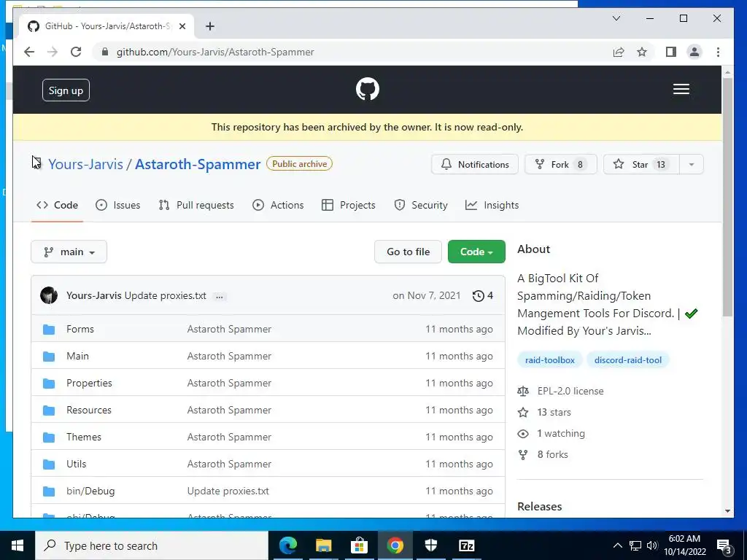
Task: Open the Utils folder
Action: pos(76,464)
